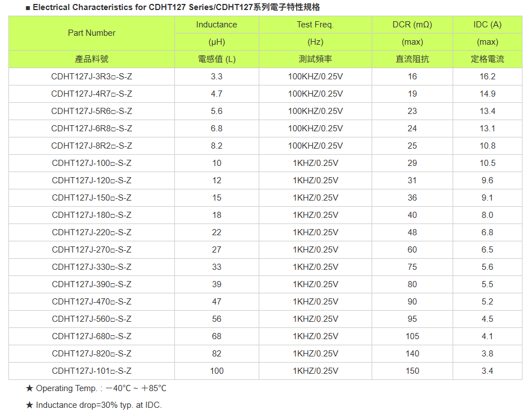
Task: Click the Test Freq. column header
Action: pos(315,25)
